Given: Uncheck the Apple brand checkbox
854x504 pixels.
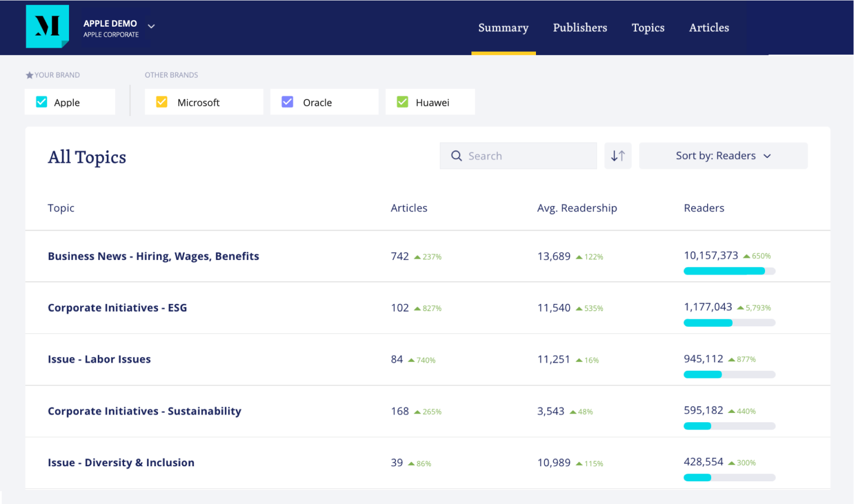Looking at the screenshot, I should coord(42,102).
